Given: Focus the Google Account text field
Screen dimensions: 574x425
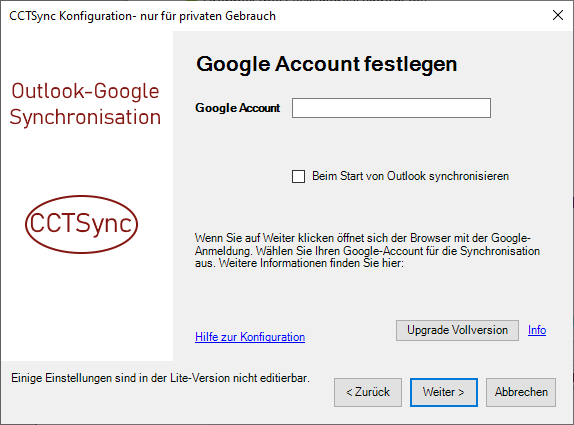Looking at the screenshot, I should coord(391,108).
